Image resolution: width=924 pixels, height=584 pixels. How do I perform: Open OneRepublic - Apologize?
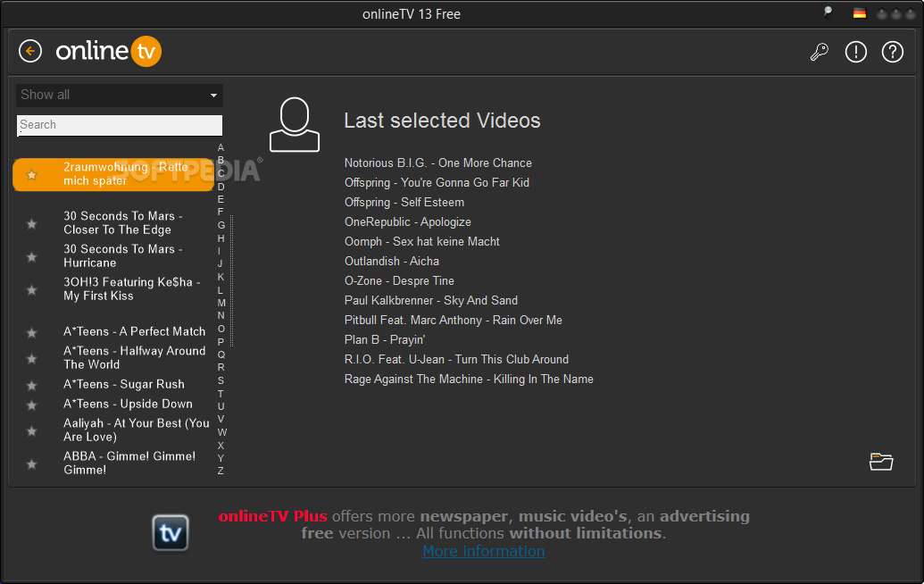408,222
